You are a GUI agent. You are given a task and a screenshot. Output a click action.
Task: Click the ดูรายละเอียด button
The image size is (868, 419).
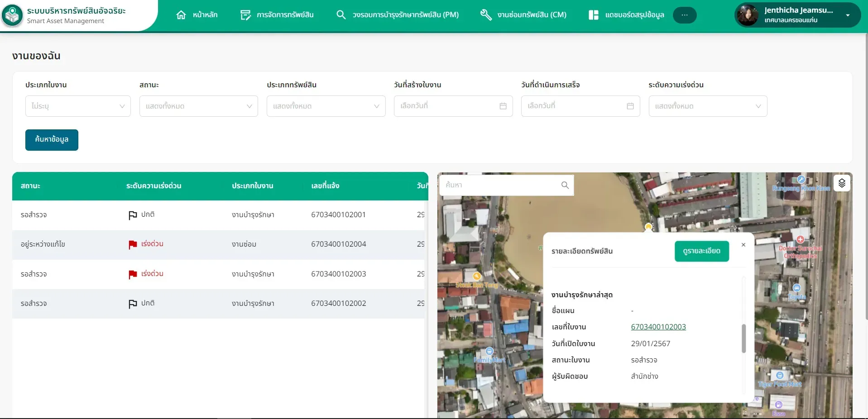click(702, 251)
